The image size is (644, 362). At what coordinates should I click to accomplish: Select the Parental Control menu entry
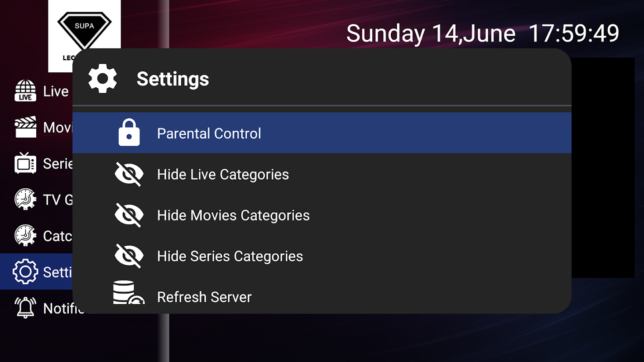209,133
